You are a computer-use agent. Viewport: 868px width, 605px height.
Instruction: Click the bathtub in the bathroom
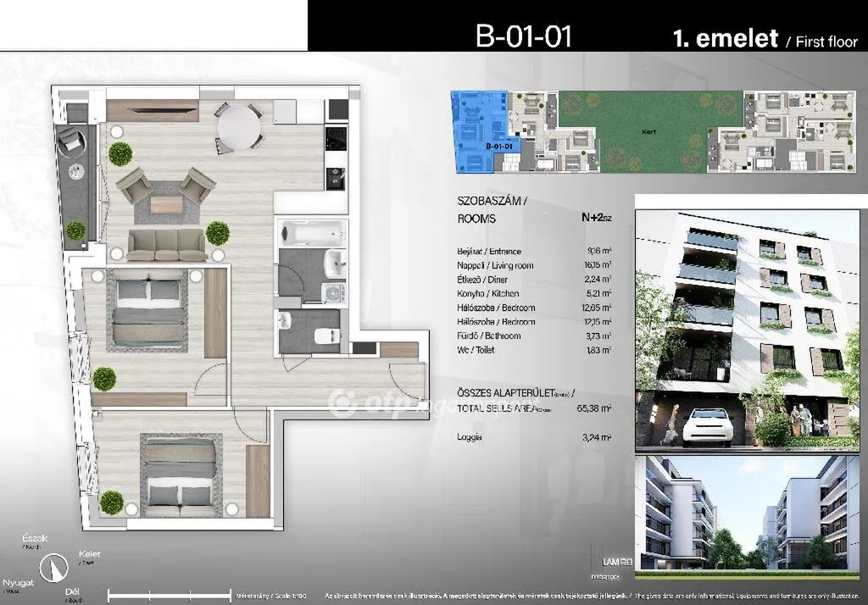[x=312, y=233]
